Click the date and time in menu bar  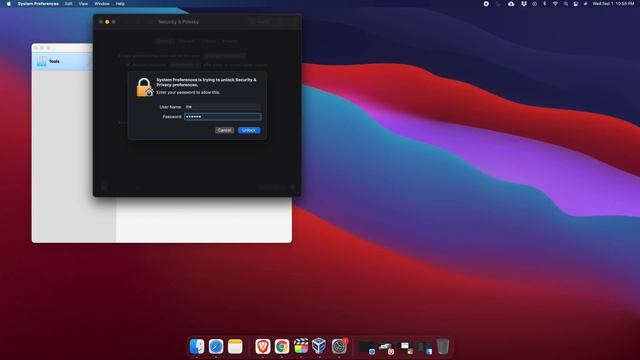(x=613, y=4)
